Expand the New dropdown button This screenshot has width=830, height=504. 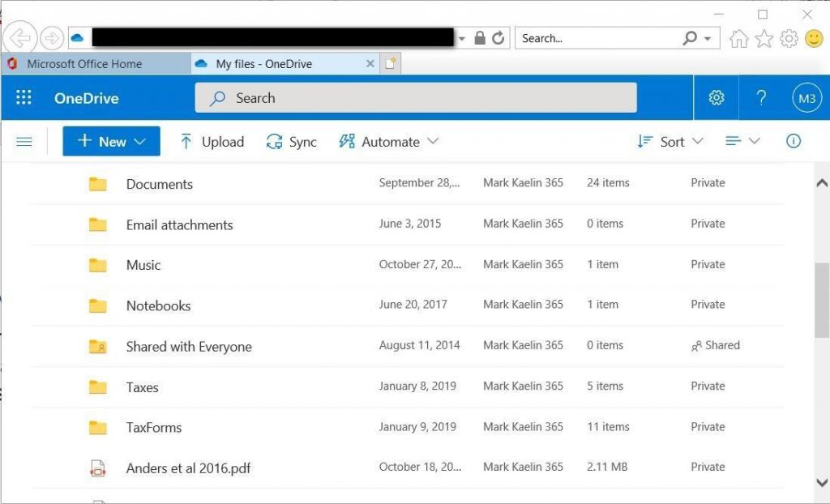112,141
